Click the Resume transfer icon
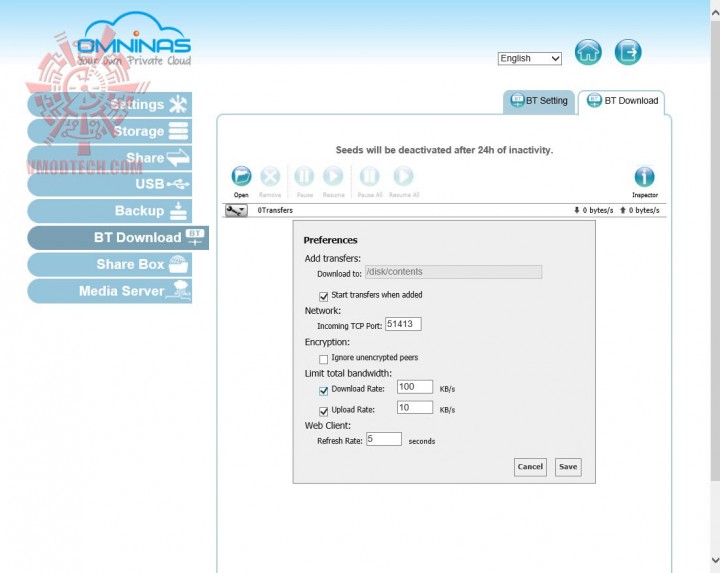 (333, 177)
